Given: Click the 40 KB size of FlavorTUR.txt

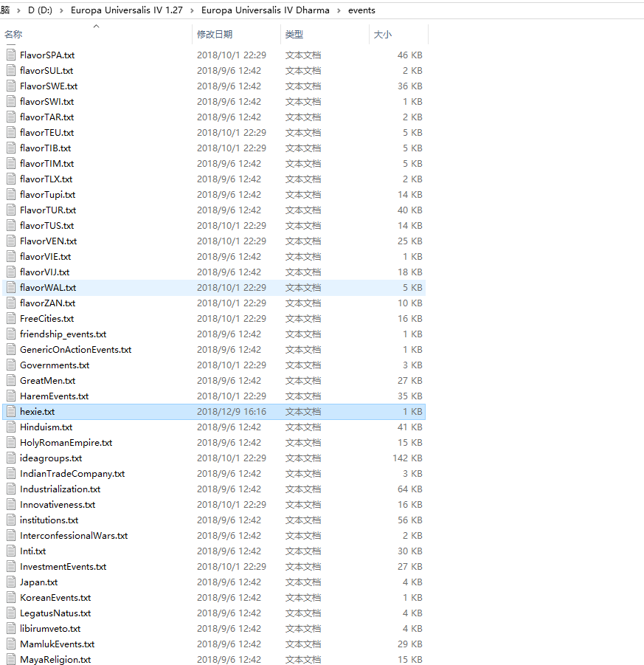Looking at the screenshot, I should point(410,210).
